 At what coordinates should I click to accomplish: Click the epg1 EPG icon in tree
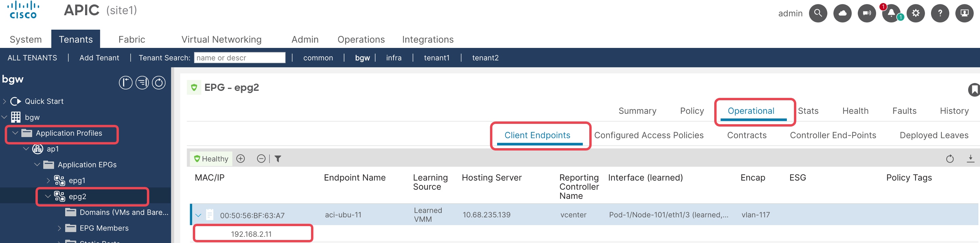(x=59, y=180)
